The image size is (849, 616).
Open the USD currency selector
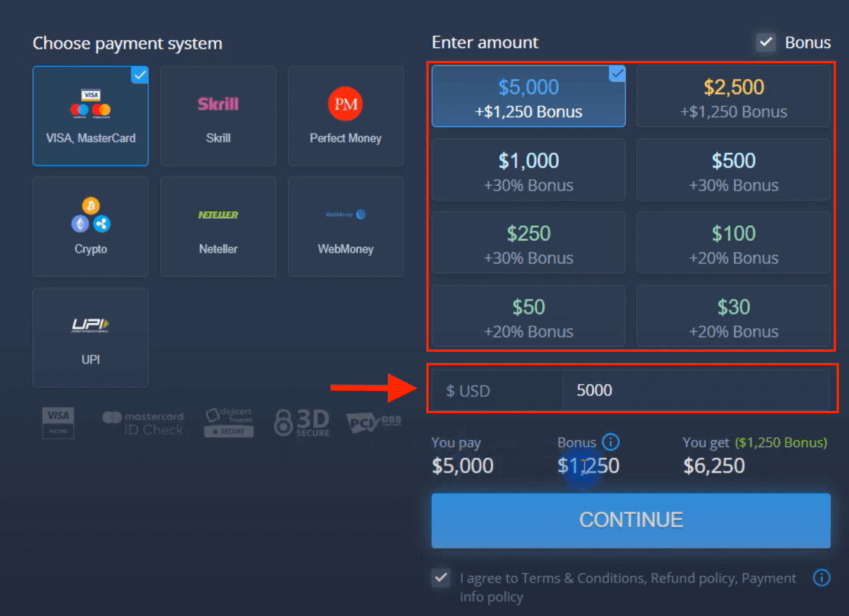coord(495,390)
